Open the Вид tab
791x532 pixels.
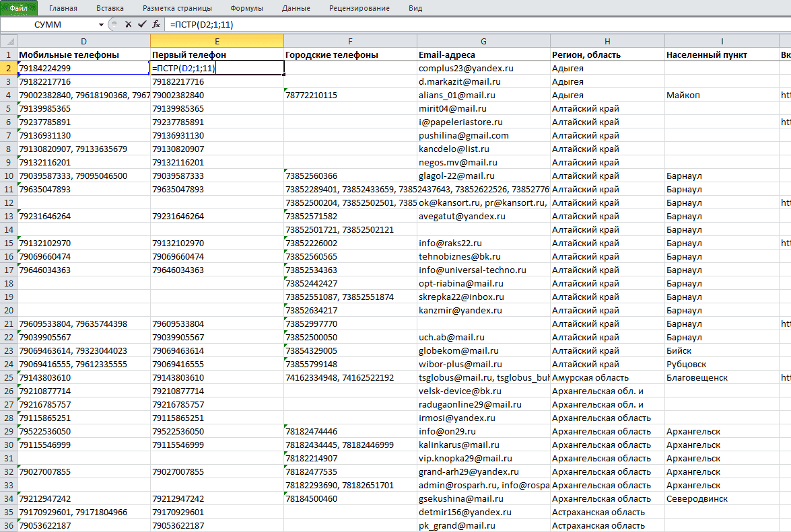[x=415, y=8]
